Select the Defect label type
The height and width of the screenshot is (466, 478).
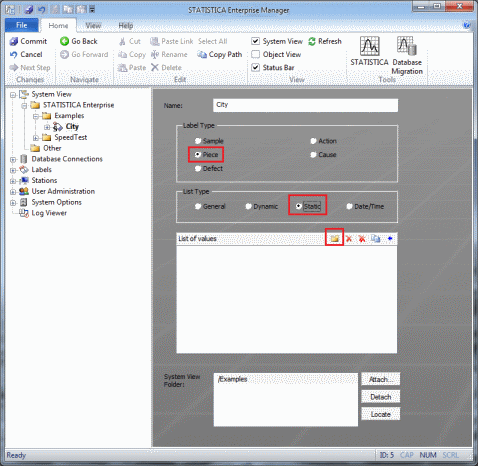point(198,169)
